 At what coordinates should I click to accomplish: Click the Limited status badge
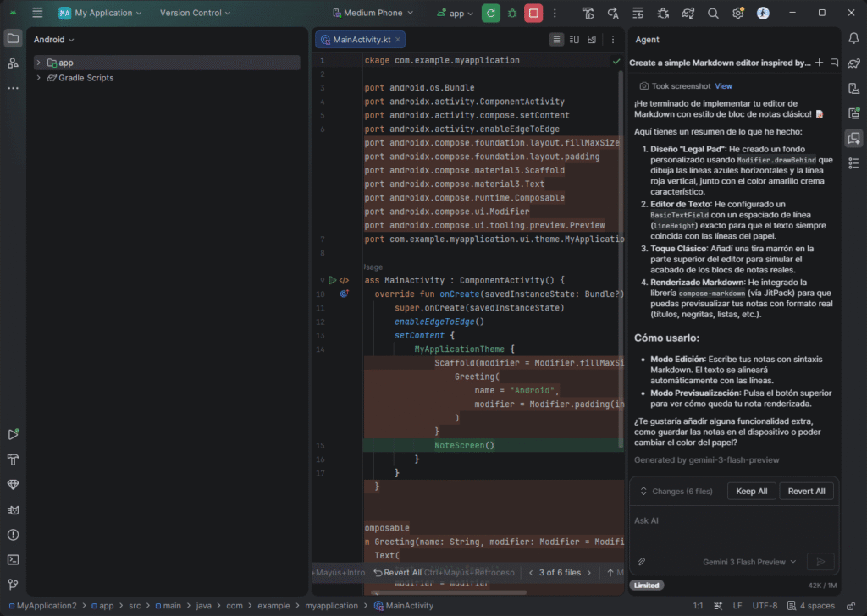pos(646,585)
